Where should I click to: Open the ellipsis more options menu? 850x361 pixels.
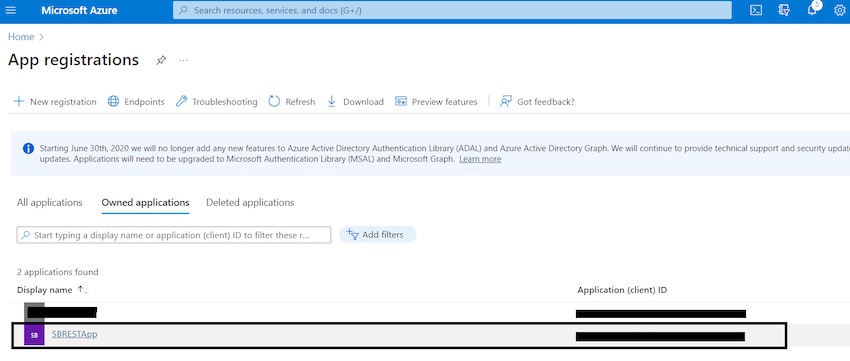click(x=183, y=60)
